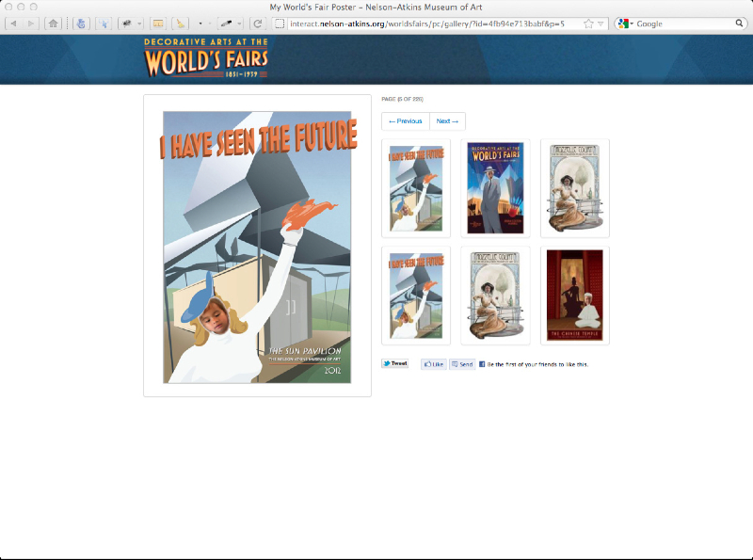Click the dashed-square site identity icon

[x=280, y=24]
